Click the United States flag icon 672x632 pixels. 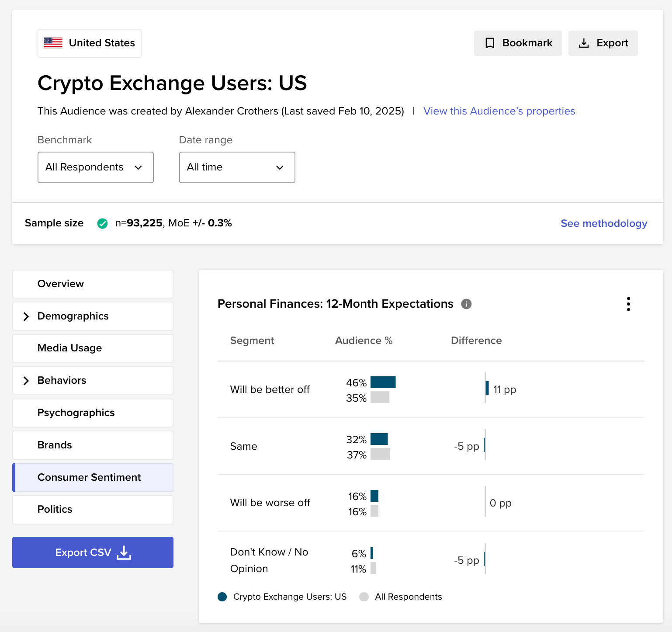point(53,43)
